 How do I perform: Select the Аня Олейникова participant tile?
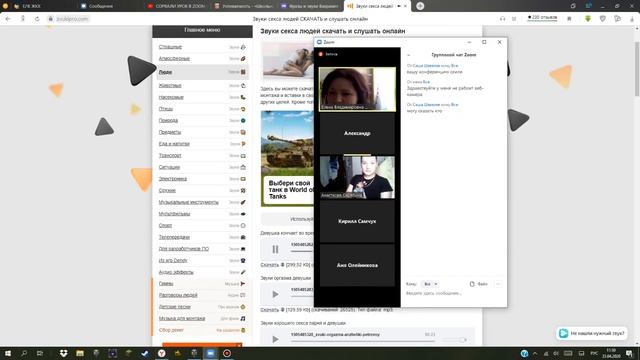click(357, 265)
